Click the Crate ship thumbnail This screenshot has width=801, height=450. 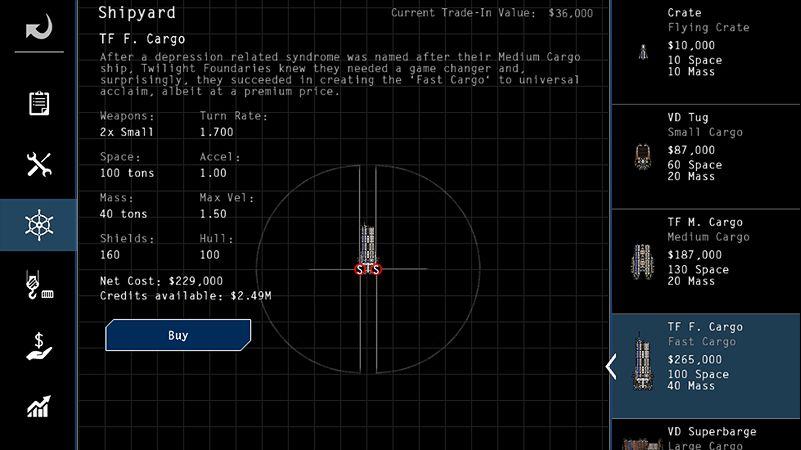point(643,52)
